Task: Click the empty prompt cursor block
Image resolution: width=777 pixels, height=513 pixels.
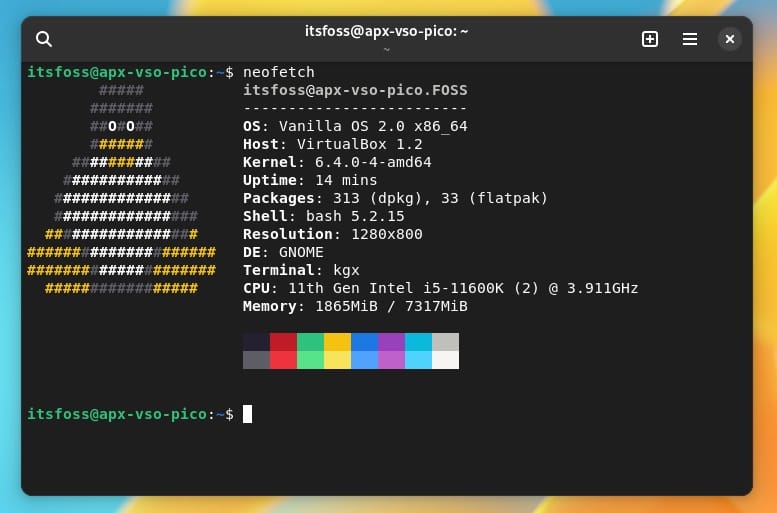Action: pos(247,414)
